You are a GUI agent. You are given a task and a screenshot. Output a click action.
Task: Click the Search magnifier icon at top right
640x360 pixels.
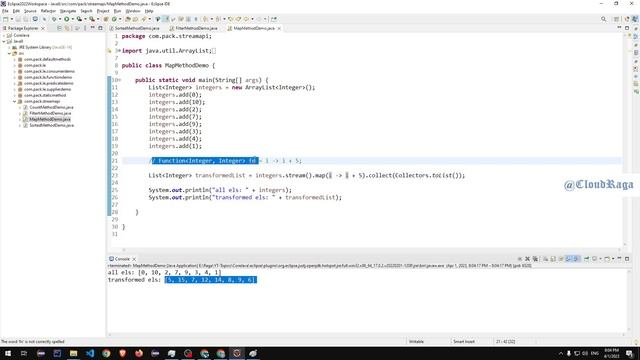point(604,19)
